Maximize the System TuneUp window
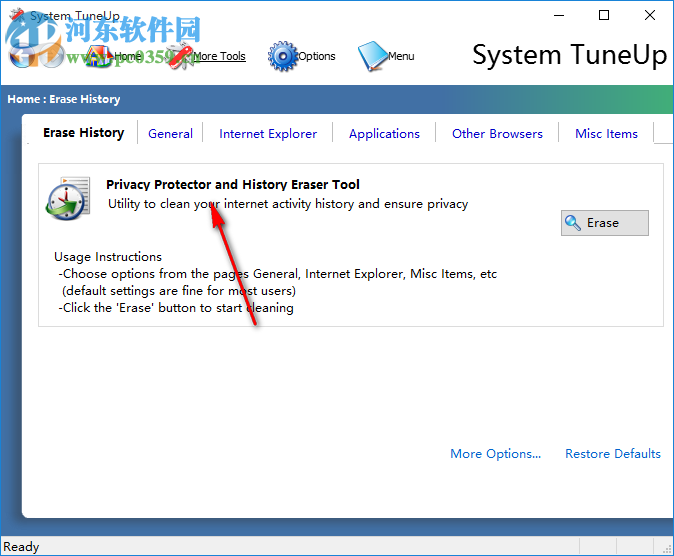674x556 pixels. 604,15
